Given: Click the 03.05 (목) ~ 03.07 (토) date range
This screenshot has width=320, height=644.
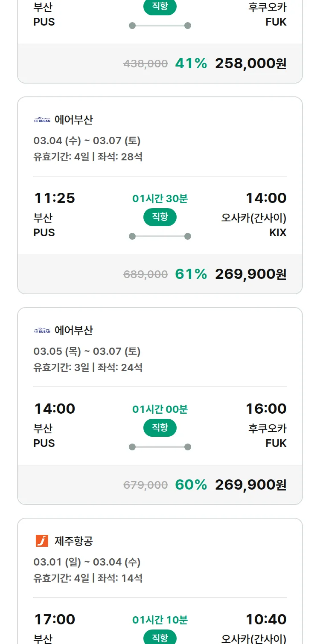Looking at the screenshot, I should coord(87,351).
